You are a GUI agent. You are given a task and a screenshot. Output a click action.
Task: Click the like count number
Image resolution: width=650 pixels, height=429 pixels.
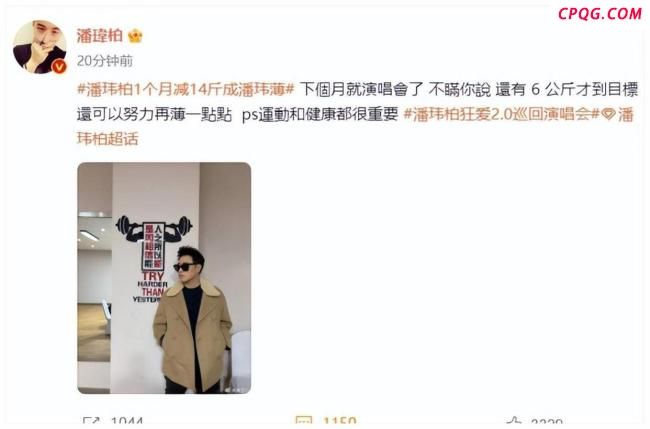tap(547, 422)
